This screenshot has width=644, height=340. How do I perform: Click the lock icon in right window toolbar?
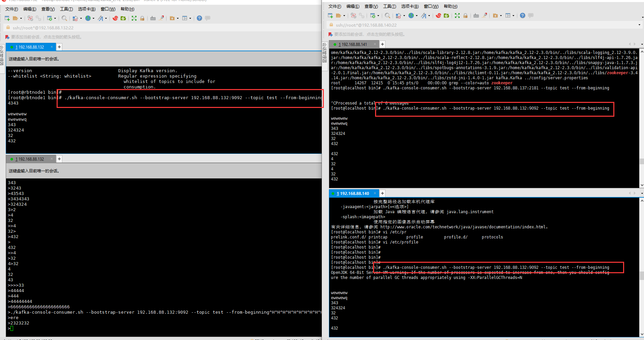pyautogui.click(x=465, y=16)
